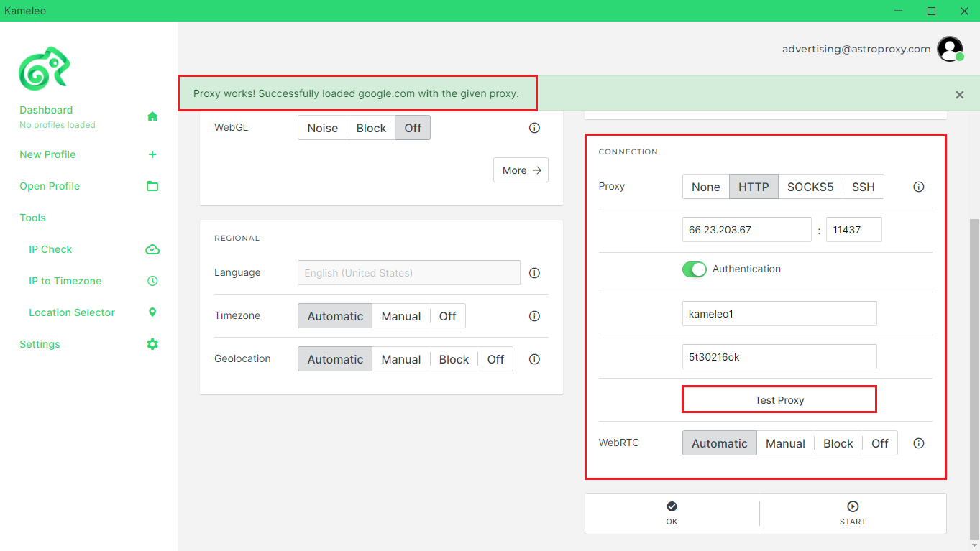Click the Settings gear icon
This screenshot has width=980, height=551.
152,344
